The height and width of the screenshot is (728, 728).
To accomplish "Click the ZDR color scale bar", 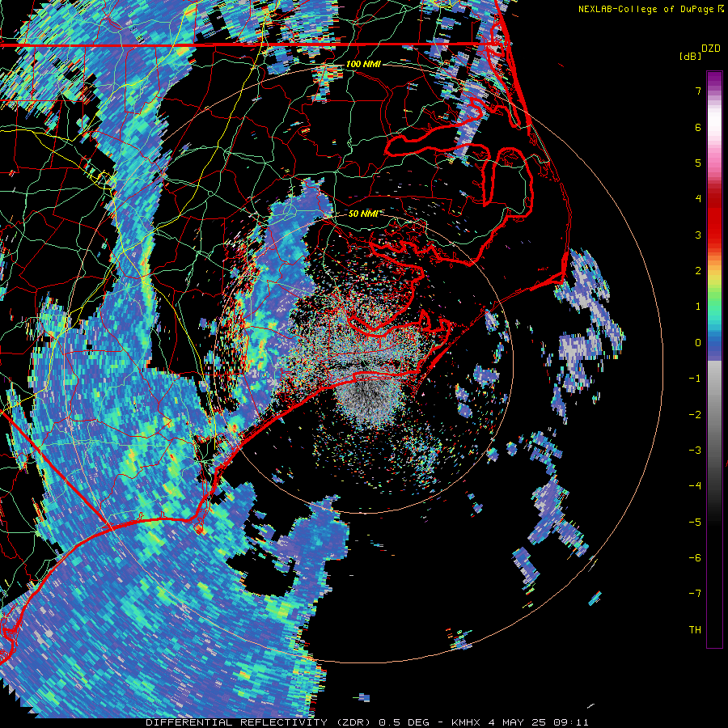I will (714, 359).
